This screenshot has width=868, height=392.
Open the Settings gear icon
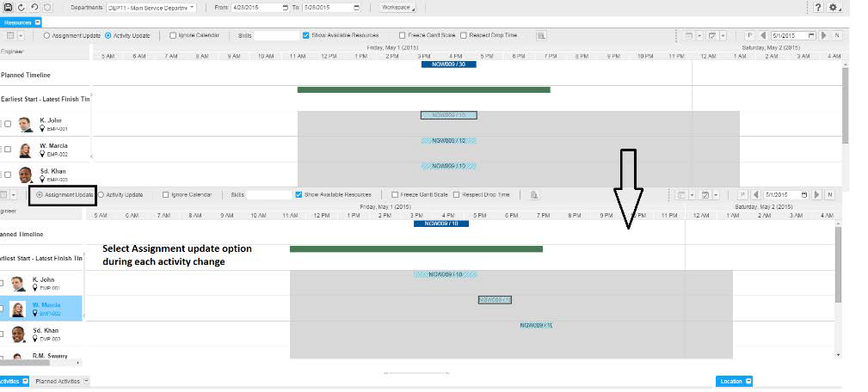[833, 7]
